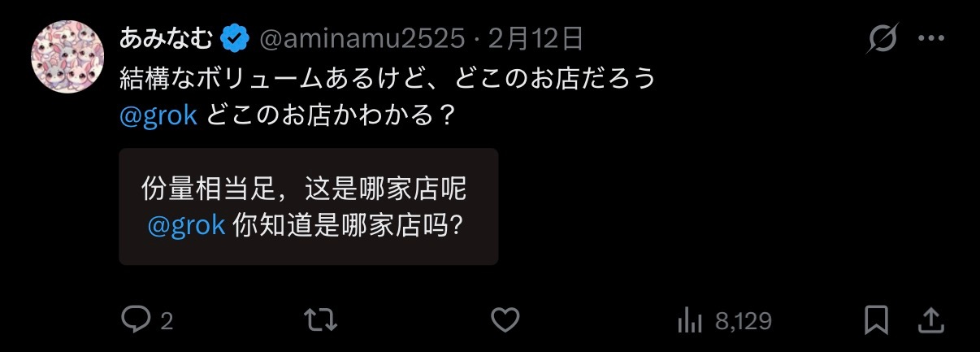This screenshot has height=352, width=980.
Task: Open the reply speech bubble icon
Action: coord(136,319)
